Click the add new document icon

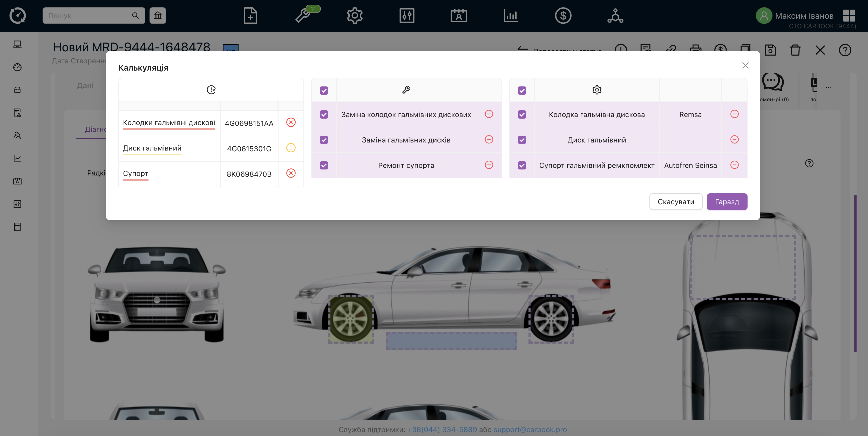point(250,16)
